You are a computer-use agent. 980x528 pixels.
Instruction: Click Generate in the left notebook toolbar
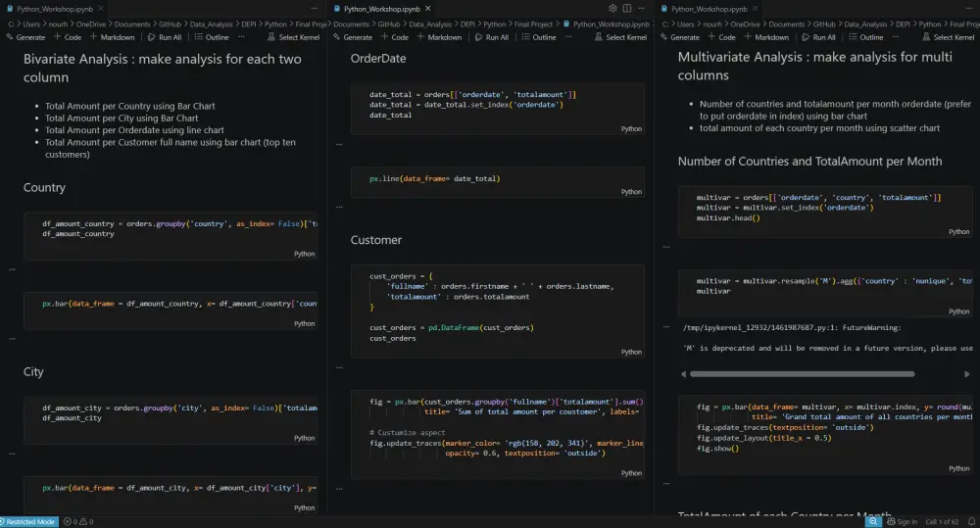click(x=25, y=37)
